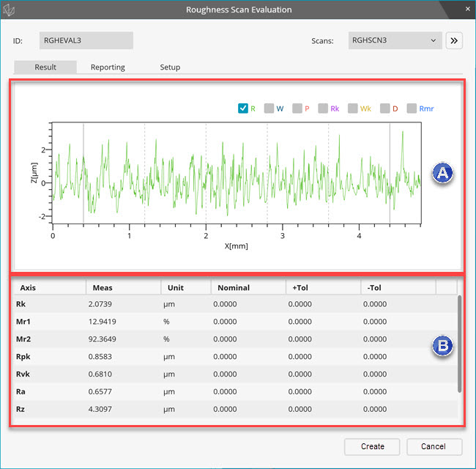Open the Setup tab
The image size is (476, 469).
point(170,67)
